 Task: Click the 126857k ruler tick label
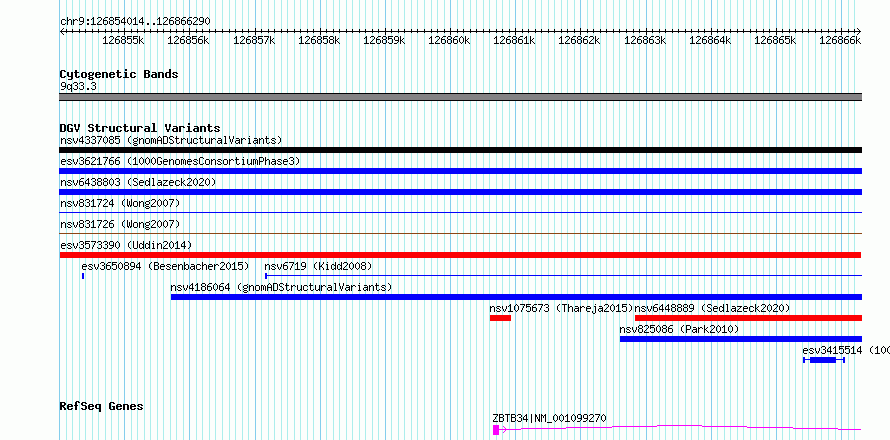(x=254, y=40)
